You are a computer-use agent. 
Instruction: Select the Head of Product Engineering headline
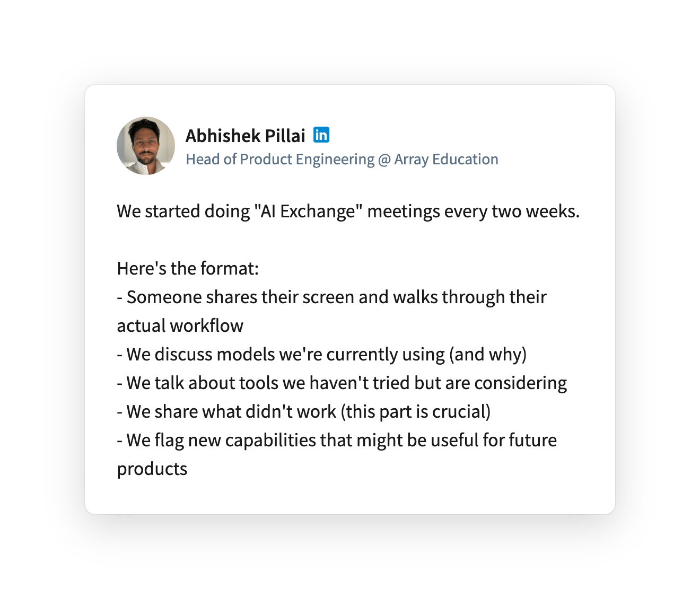[x=342, y=159]
